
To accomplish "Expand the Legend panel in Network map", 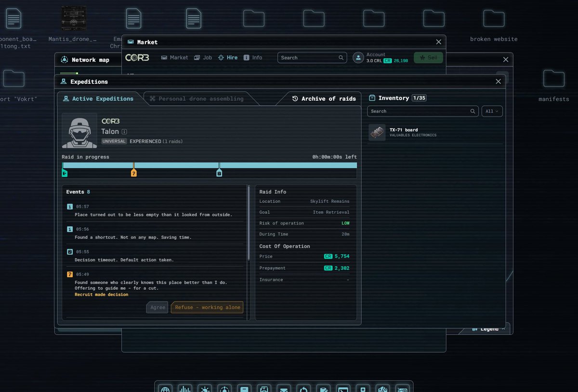I will tap(486, 330).
